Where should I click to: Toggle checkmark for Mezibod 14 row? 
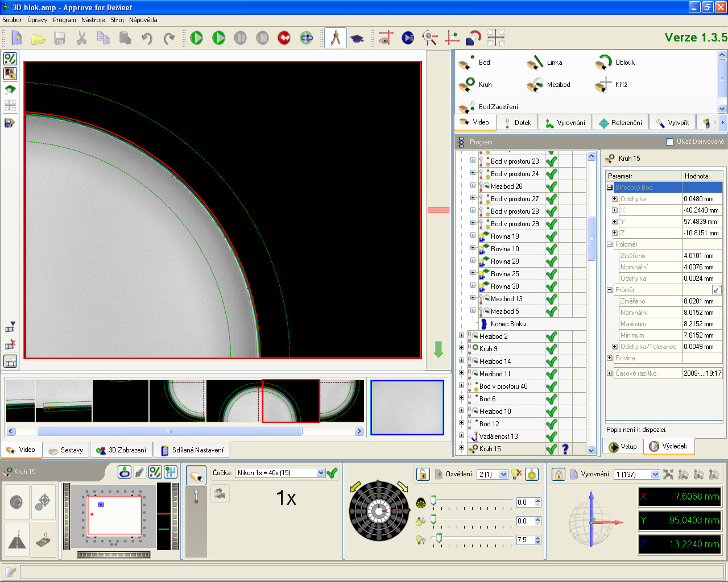(551, 361)
